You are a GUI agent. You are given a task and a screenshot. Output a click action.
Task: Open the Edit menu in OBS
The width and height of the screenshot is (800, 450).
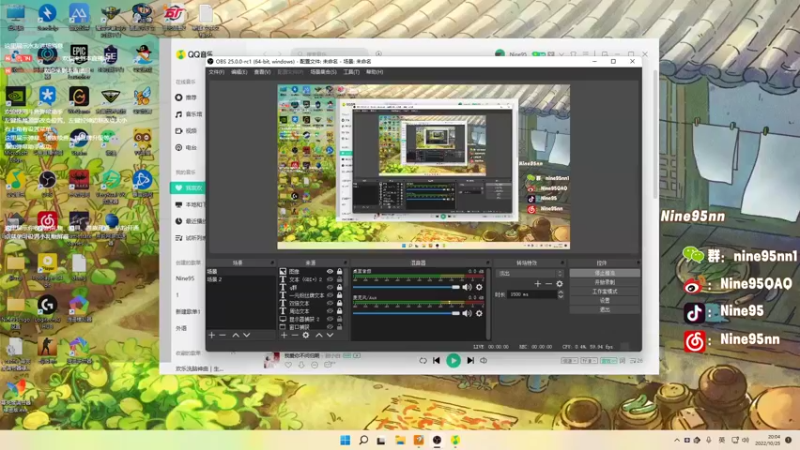pyautogui.click(x=239, y=72)
